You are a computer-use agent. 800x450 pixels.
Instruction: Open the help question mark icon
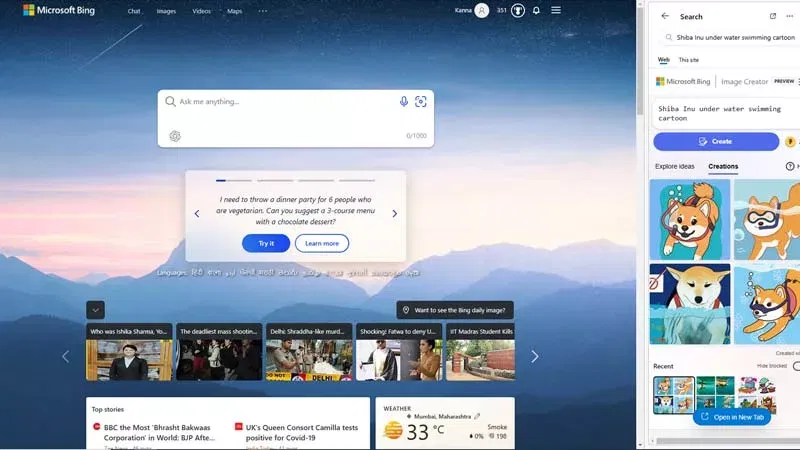click(790, 166)
